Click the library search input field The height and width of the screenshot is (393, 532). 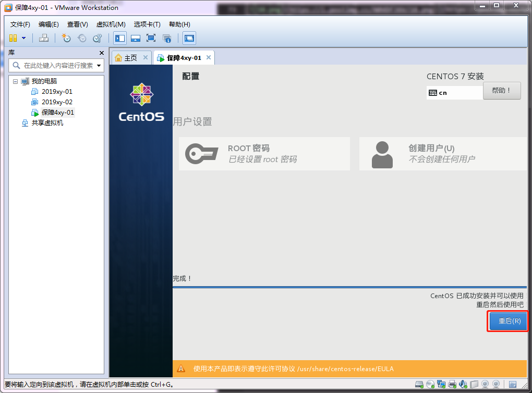pos(58,66)
